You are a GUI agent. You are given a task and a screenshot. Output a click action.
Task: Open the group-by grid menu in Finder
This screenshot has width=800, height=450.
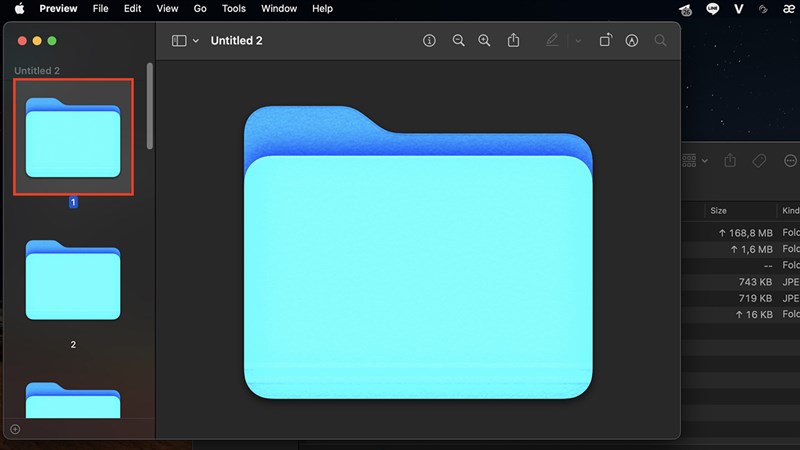tap(694, 161)
